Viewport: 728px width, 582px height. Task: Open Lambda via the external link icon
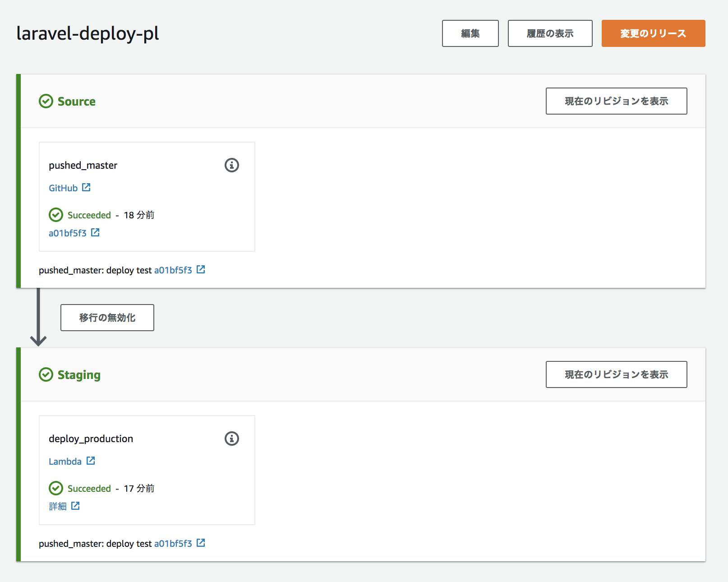coord(90,461)
